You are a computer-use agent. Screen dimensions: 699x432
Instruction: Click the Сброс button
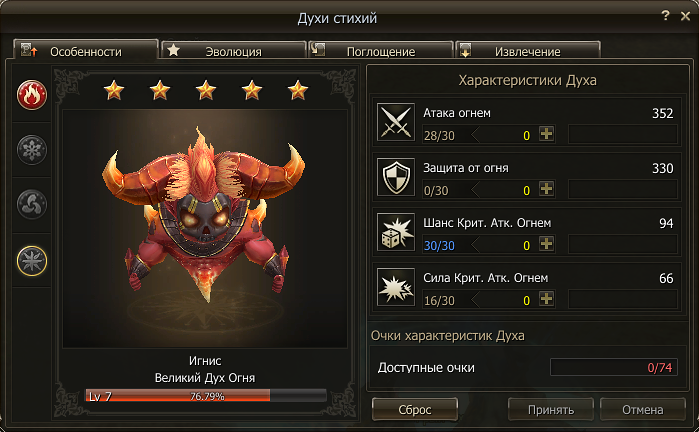(x=415, y=409)
